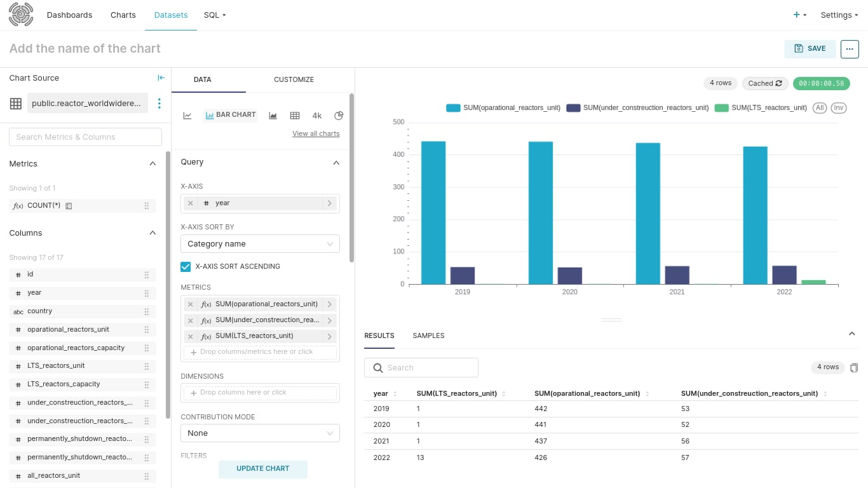Pick the table chart type icon
Screen dimensions: 868x488
click(x=295, y=116)
